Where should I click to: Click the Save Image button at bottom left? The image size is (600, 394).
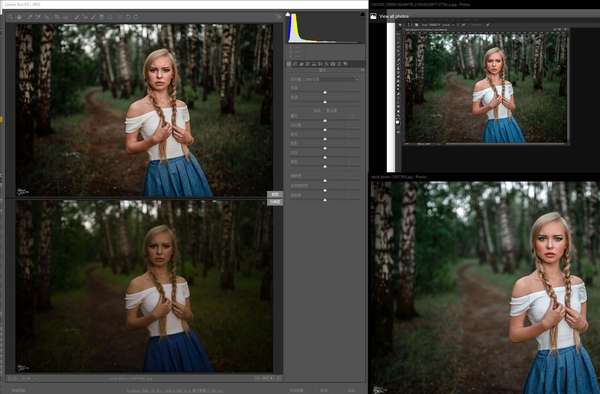tap(18, 391)
